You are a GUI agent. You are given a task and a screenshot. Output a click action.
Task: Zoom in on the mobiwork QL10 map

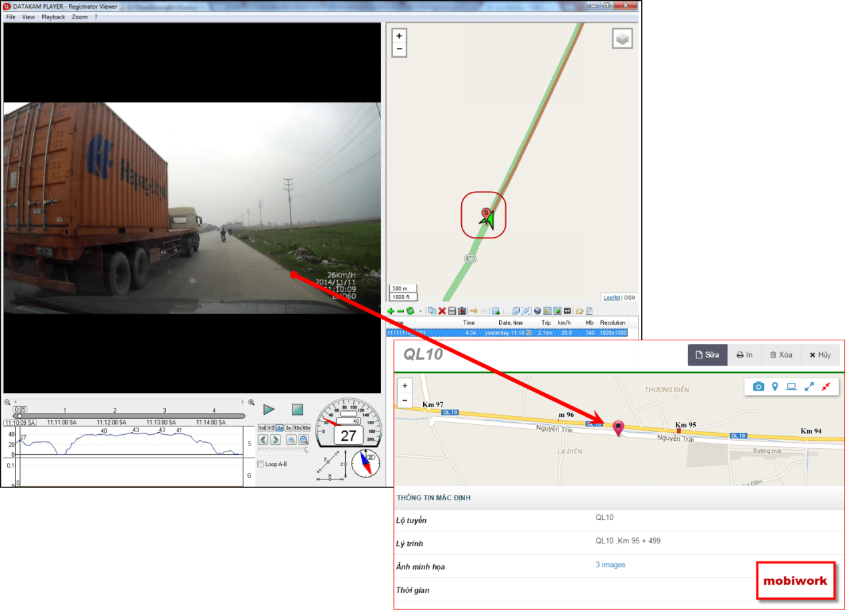pos(405,386)
